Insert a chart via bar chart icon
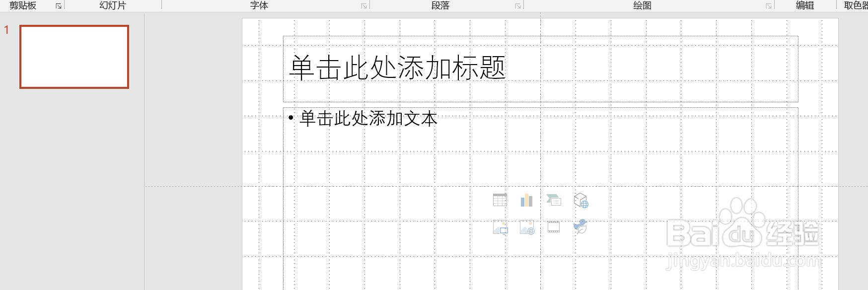This screenshot has width=868, height=290. point(527,200)
